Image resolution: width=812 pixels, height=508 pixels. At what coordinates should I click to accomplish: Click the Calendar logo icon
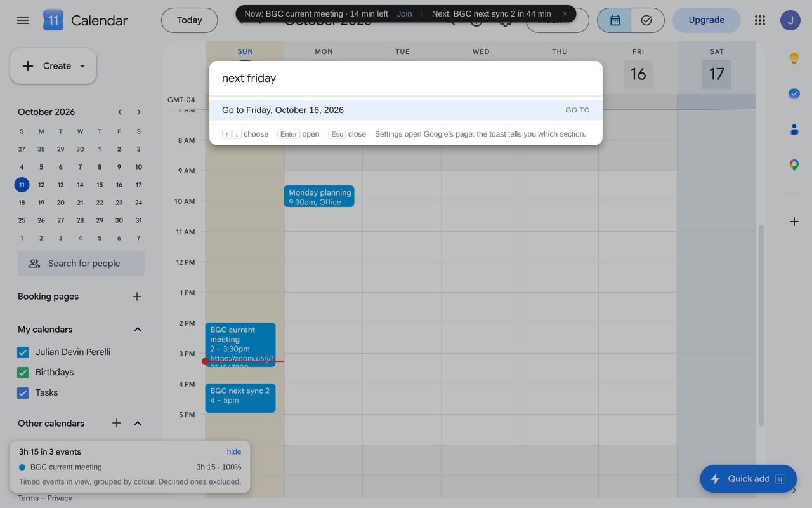tap(53, 20)
